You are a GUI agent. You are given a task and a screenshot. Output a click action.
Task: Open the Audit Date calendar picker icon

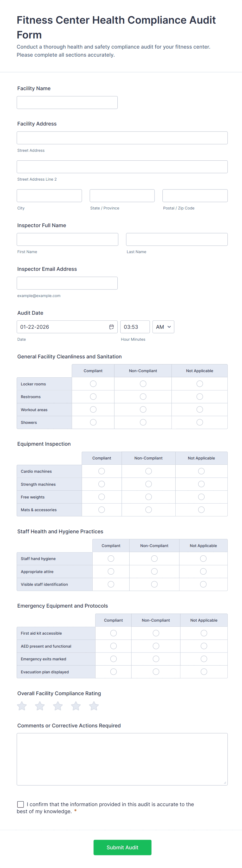tap(111, 327)
